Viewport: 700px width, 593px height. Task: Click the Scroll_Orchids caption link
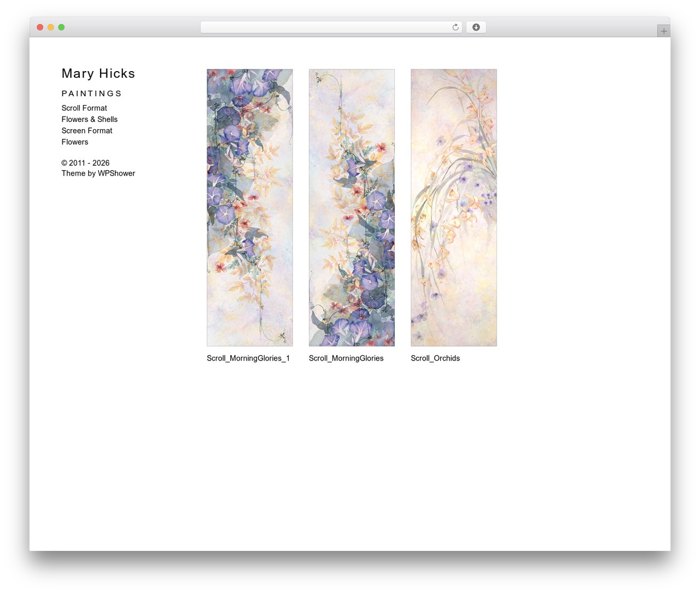click(x=435, y=358)
